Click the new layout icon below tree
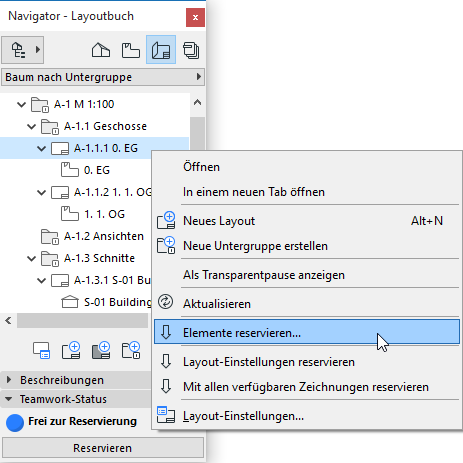The image size is (463, 463). pos(71,350)
